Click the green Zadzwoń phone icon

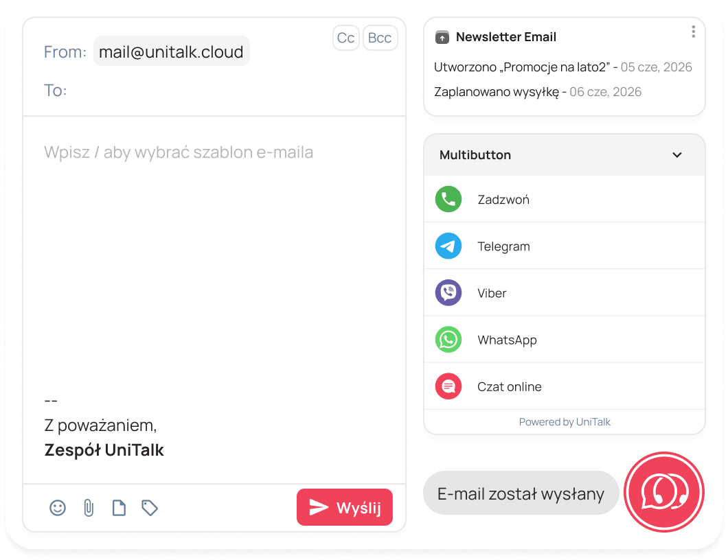[x=448, y=199]
